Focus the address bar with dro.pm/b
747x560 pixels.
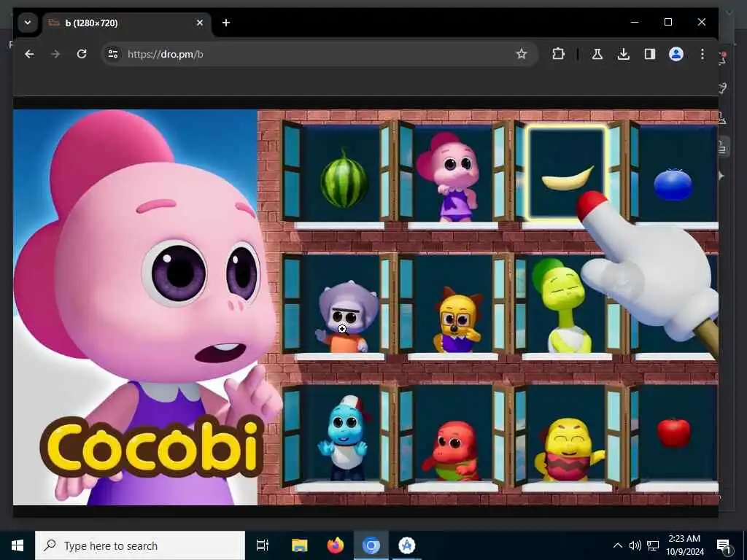click(x=320, y=54)
